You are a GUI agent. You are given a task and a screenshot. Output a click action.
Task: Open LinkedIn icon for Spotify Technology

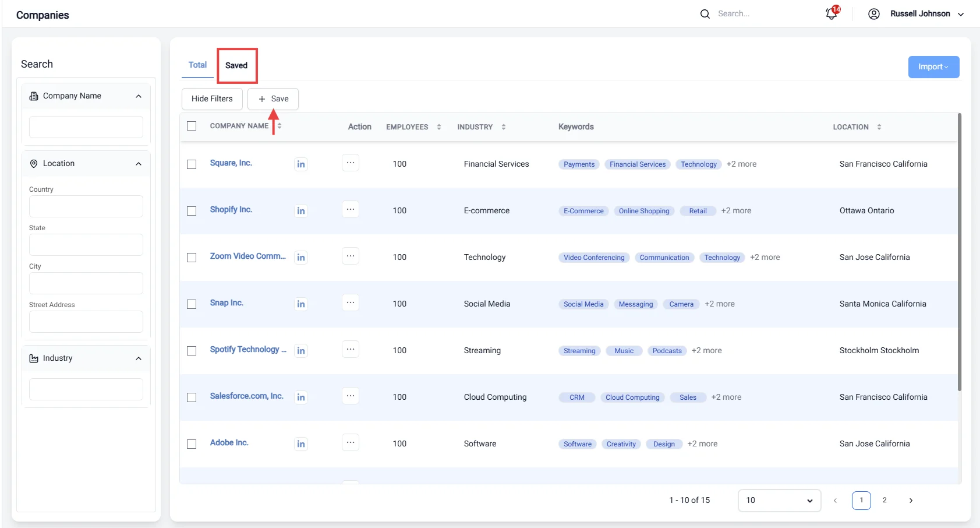click(301, 351)
